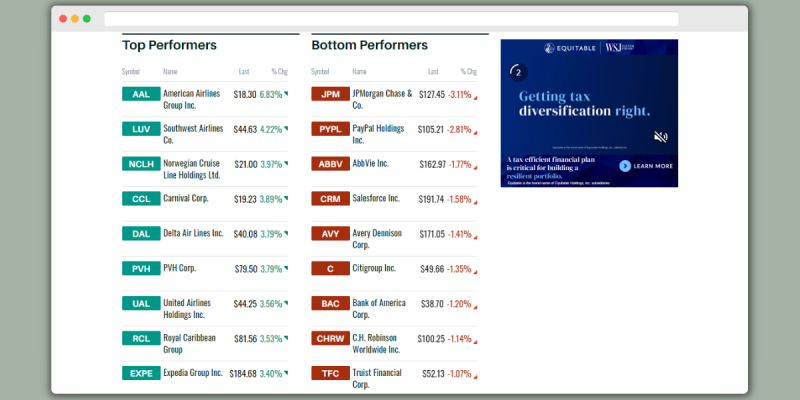Open Southwest Airlines Co. link

point(193,134)
